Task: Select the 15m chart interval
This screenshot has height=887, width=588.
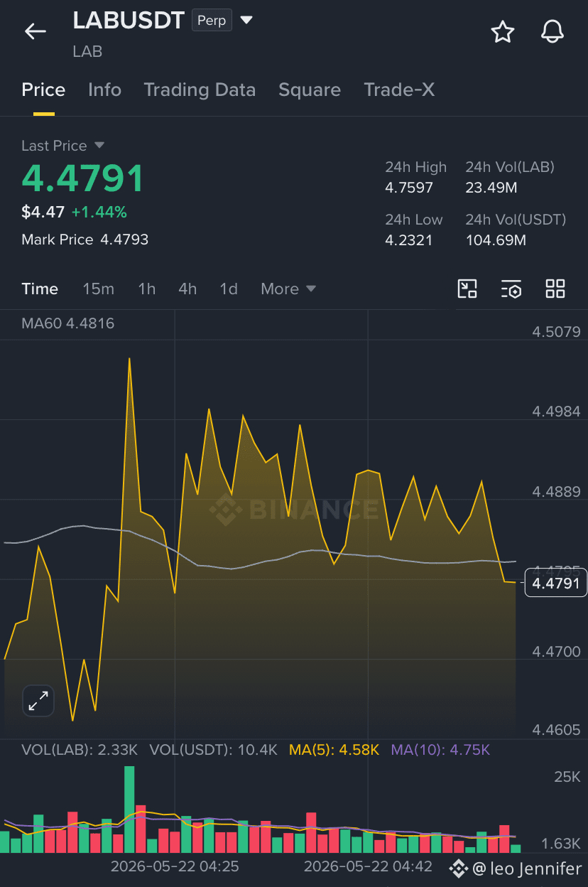Action: click(x=98, y=289)
